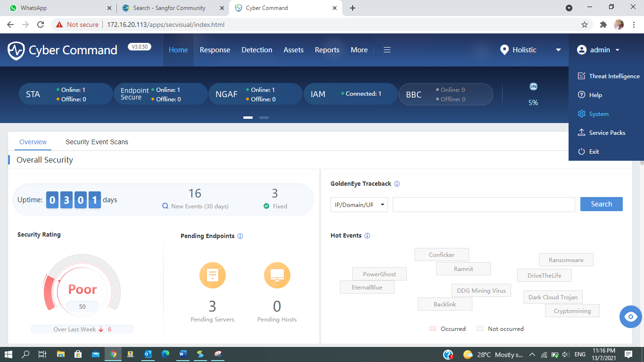This screenshot has height=362, width=644.
Task: Click the Pending Servers orange icon
Action: point(213,275)
